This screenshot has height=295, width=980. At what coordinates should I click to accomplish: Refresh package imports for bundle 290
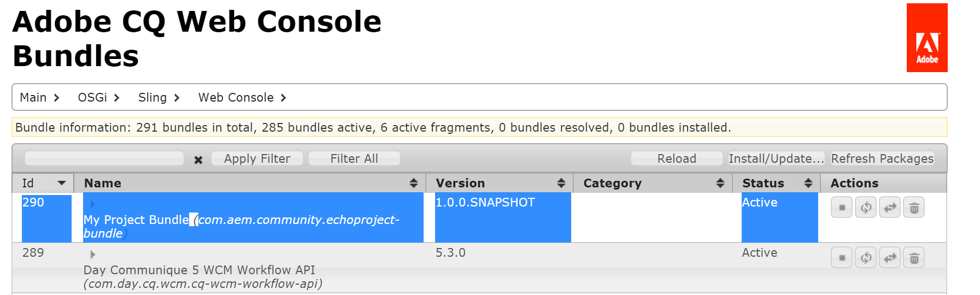point(866,208)
